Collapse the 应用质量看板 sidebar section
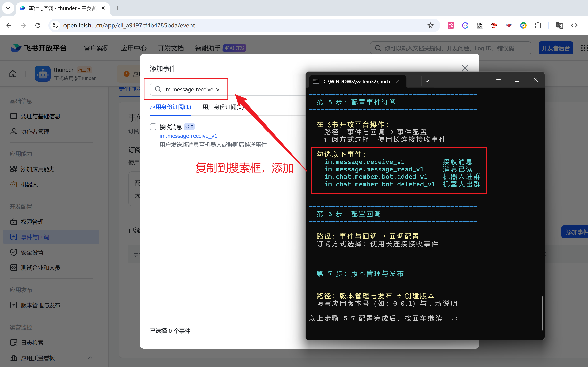 coord(90,358)
